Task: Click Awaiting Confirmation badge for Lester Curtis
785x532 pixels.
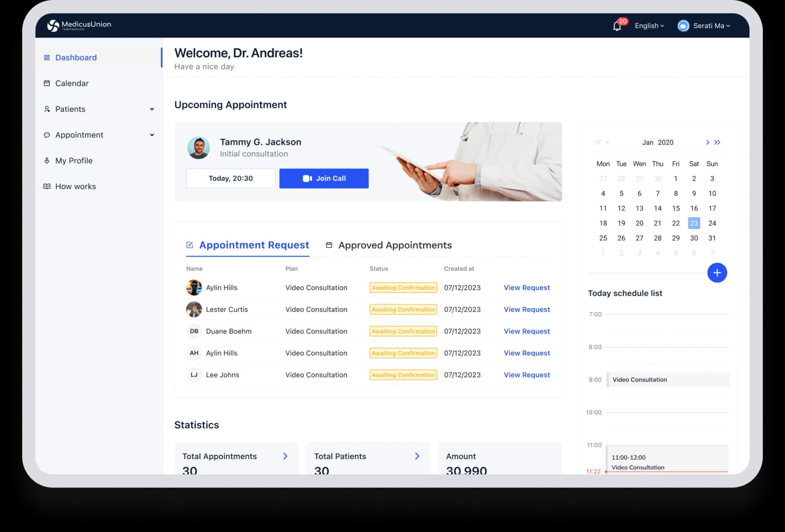Action: (403, 309)
